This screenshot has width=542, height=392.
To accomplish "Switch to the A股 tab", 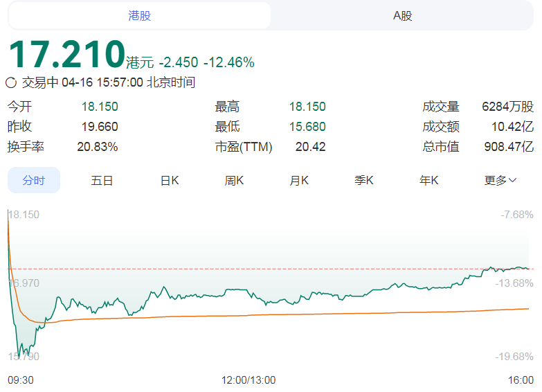I will (402, 15).
